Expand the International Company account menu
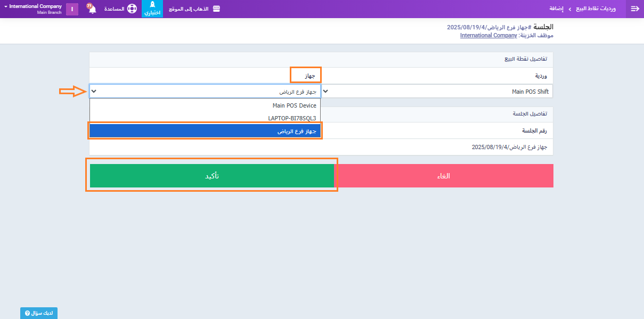Image resolution: width=644 pixels, height=319 pixels. click(x=32, y=7)
